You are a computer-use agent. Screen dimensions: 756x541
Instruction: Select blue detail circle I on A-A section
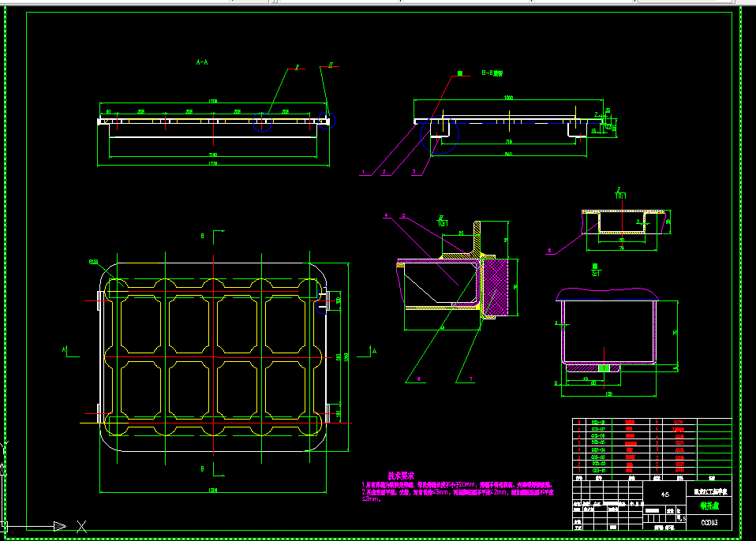pyautogui.click(x=262, y=122)
